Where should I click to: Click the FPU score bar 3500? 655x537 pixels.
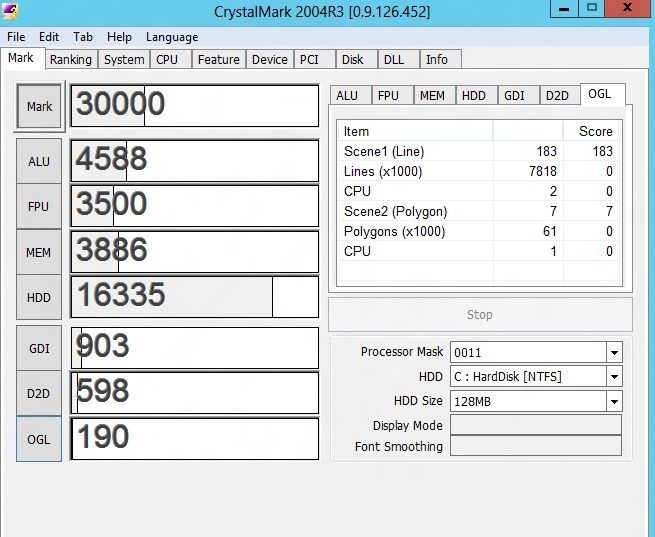(x=195, y=206)
